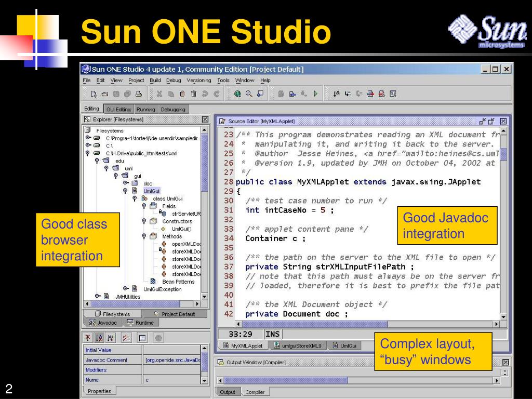This screenshot has height=399, width=532.
Task: Select the Runtime explorer tab
Action: tap(140, 322)
